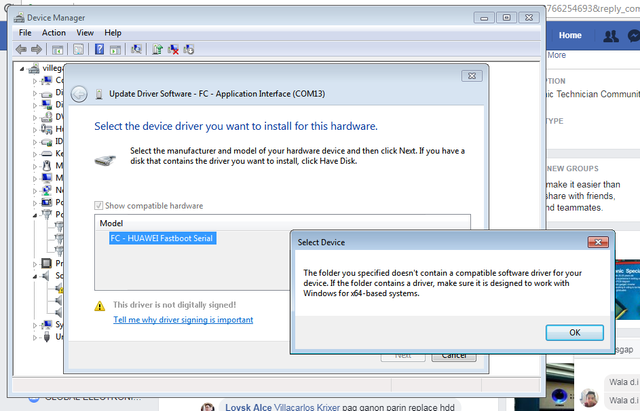Toggle the Show/Hide Console Tree toolbar icon
Viewport: 640px width, 411px height.
[x=58, y=50]
